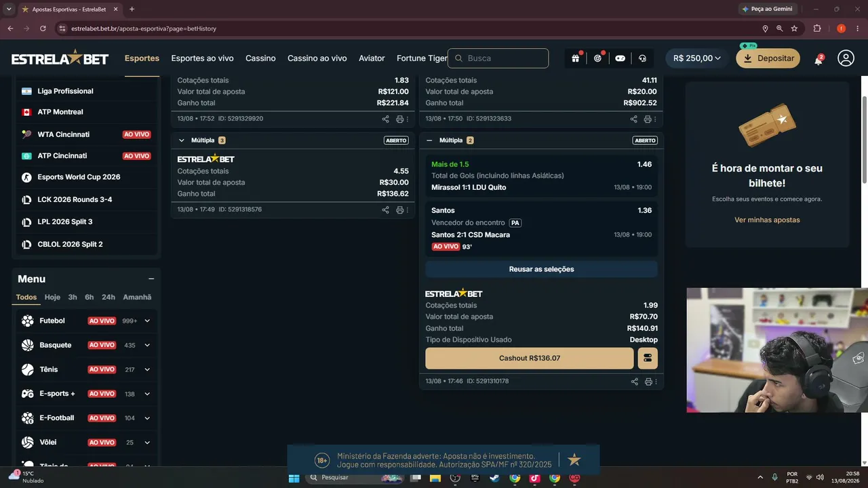Viewport: 868px width, 488px height.
Task: Open cashout settings button beside Cashout
Action: [x=648, y=358]
